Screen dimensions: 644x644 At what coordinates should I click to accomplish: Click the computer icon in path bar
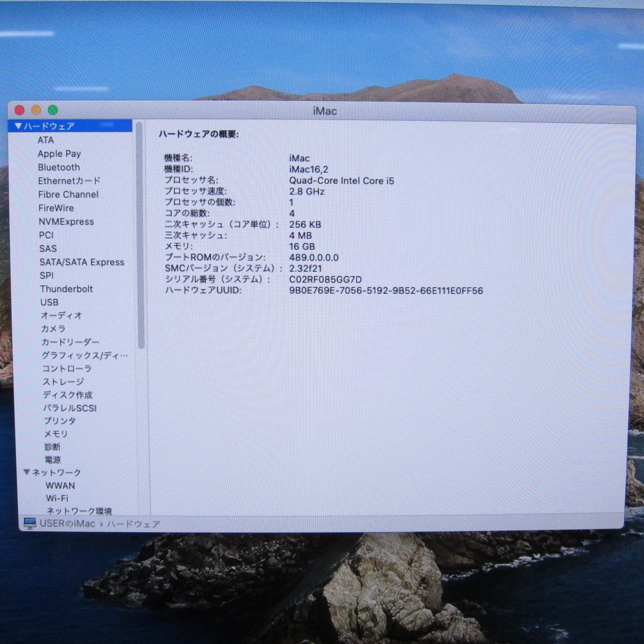(30, 523)
